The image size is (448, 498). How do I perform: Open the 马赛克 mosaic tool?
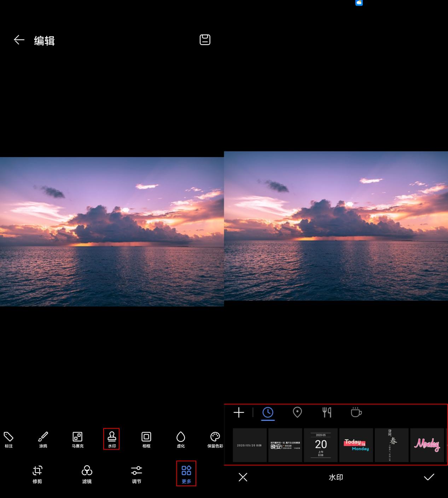click(x=77, y=440)
